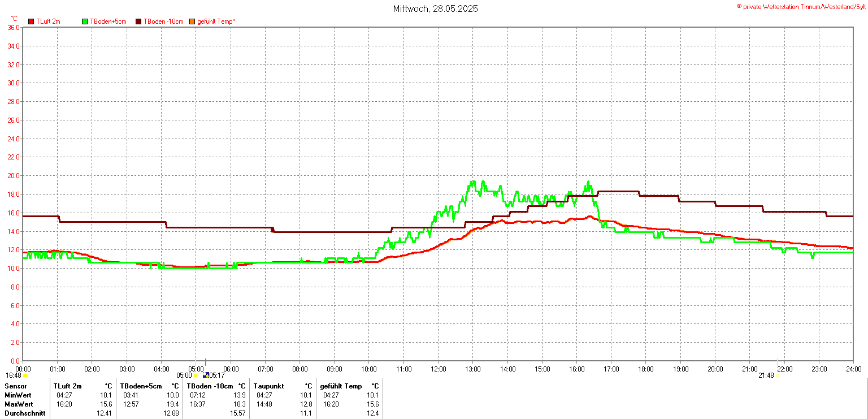The width and height of the screenshot is (868, 419).
Task: Click the sunrise icon next to 05:00
Action: pyautogui.click(x=196, y=375)
